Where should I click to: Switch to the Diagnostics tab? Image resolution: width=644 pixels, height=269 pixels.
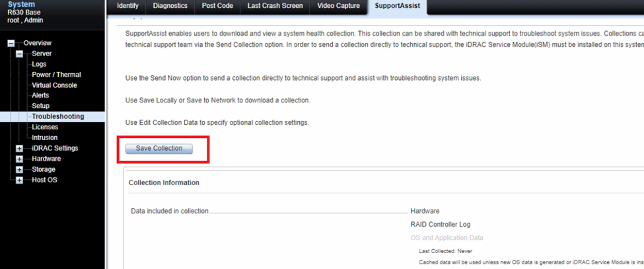click(170, 6)
